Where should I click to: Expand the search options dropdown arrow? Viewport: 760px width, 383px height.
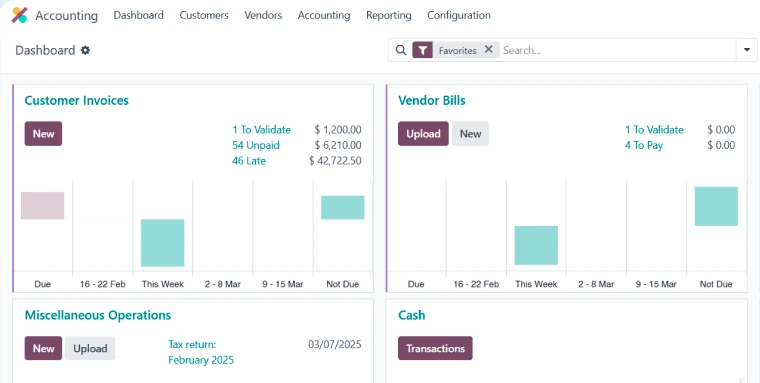[747, 50]
